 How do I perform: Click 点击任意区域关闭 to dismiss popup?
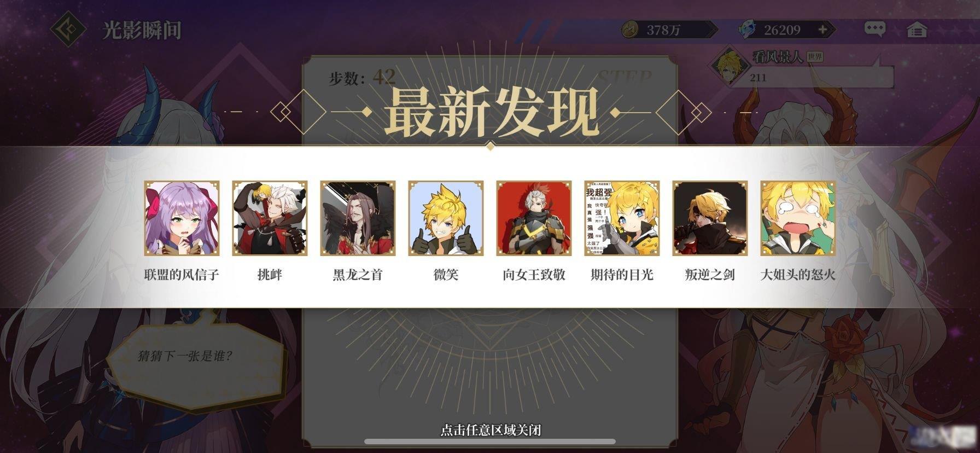point(491,430)
